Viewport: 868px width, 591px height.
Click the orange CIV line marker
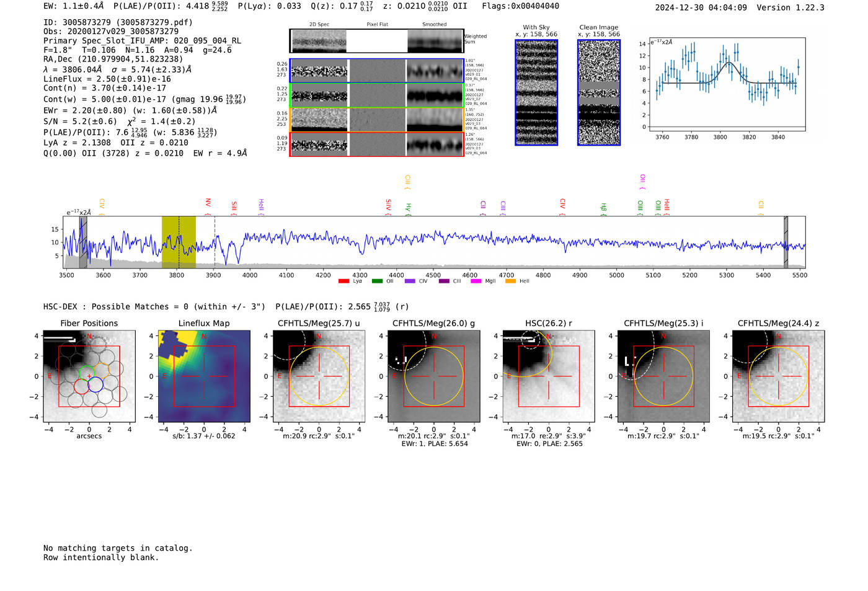(x=102, y=207)
